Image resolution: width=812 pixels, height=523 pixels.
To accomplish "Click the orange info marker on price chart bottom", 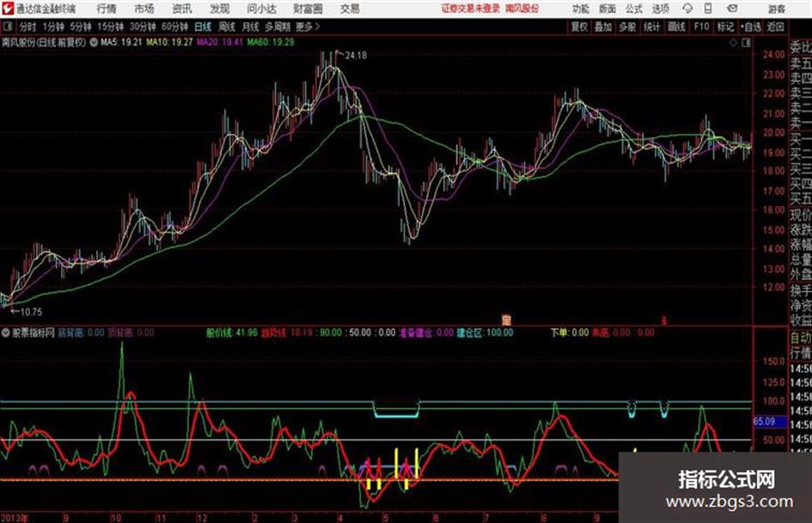I will [506, 320].
